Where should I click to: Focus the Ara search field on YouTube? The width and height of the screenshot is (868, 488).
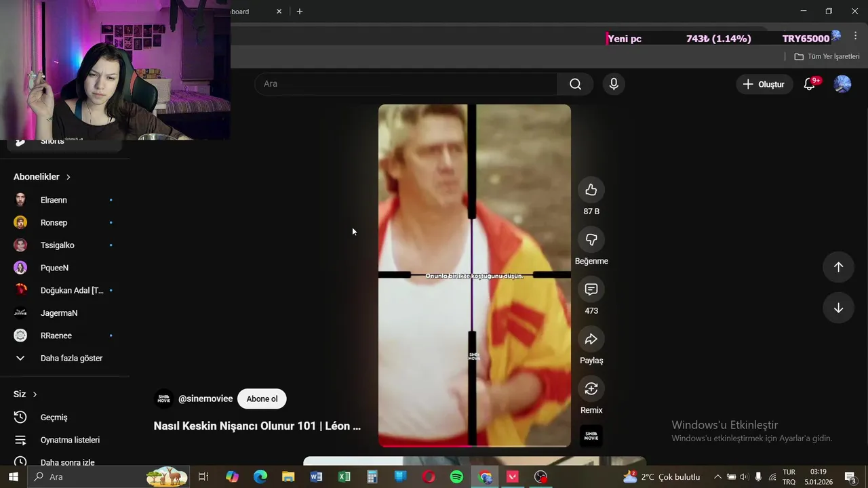coord(406,84)
